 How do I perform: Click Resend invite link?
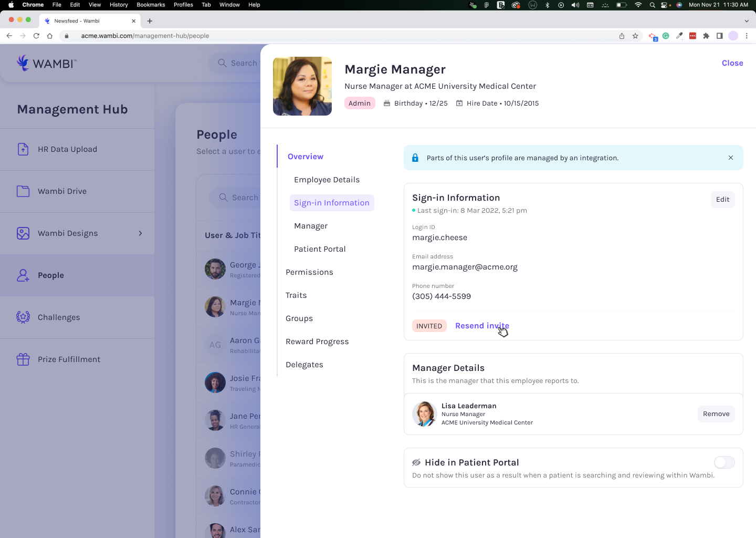point(482,326)
